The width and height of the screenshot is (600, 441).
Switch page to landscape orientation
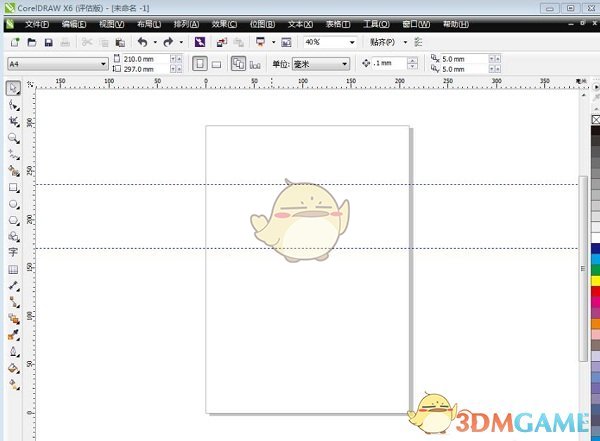[217, 64]
